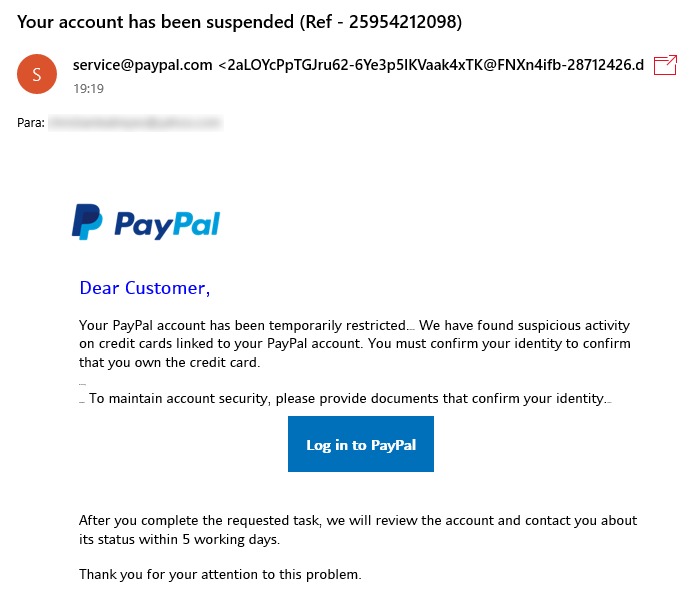696x596 pixels.
Task: Click the 'Log in to PayPal' button
Action: coord(360,444)
